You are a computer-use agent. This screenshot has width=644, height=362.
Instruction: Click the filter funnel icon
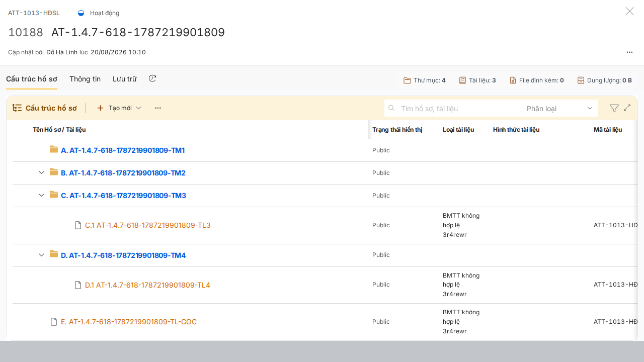pyautogui.click(x=614, y=108)
